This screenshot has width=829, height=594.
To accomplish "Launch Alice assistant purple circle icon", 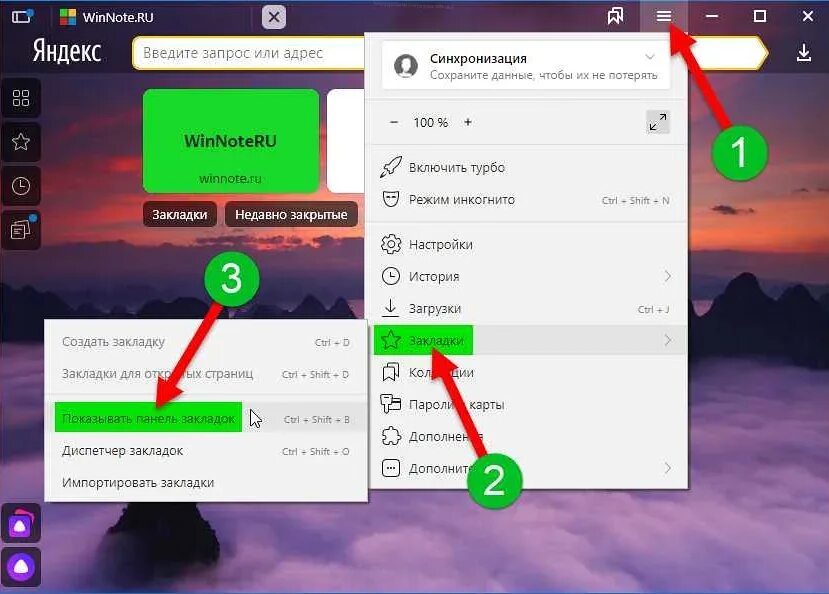I will click(x=21, y=567).
